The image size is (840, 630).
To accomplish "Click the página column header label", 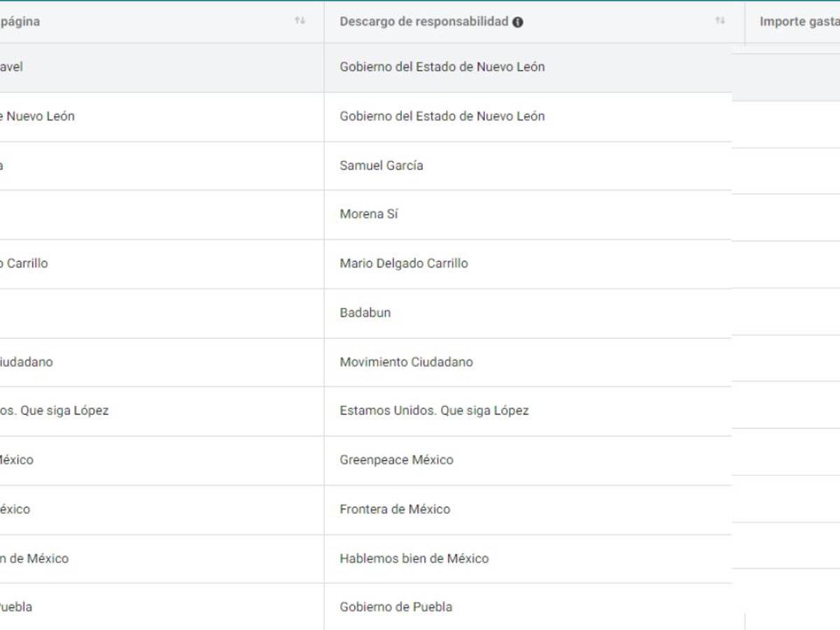I will [20, 22].
